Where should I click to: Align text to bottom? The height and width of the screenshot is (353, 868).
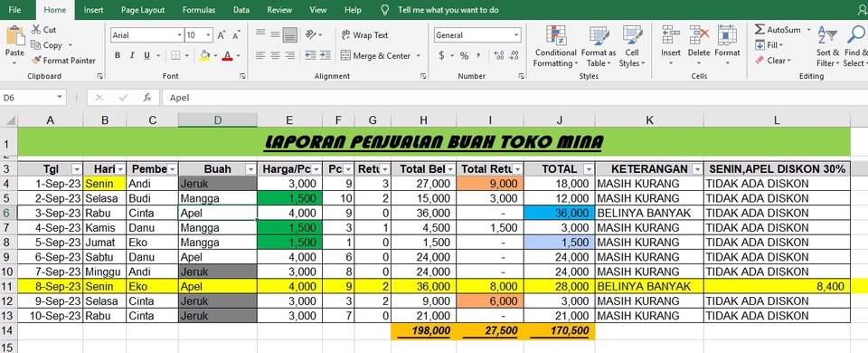pos(290,34)
